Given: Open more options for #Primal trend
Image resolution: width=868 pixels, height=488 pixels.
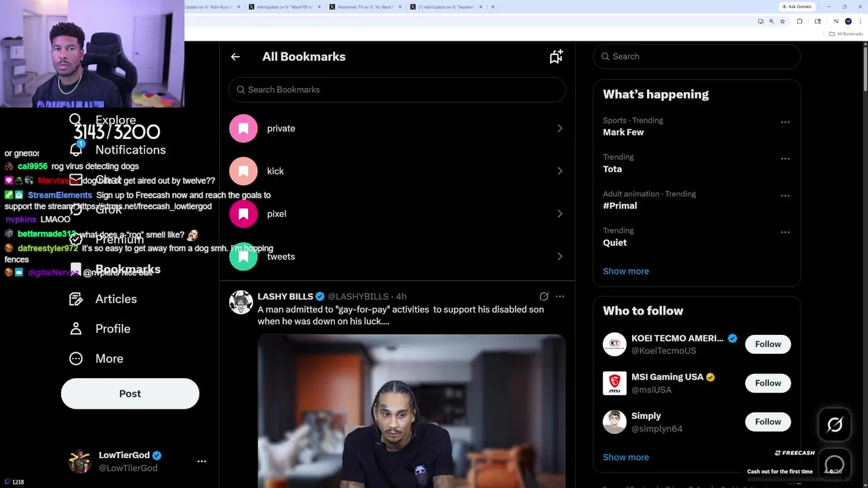Looking at the screenshot, I should point(785,195).
